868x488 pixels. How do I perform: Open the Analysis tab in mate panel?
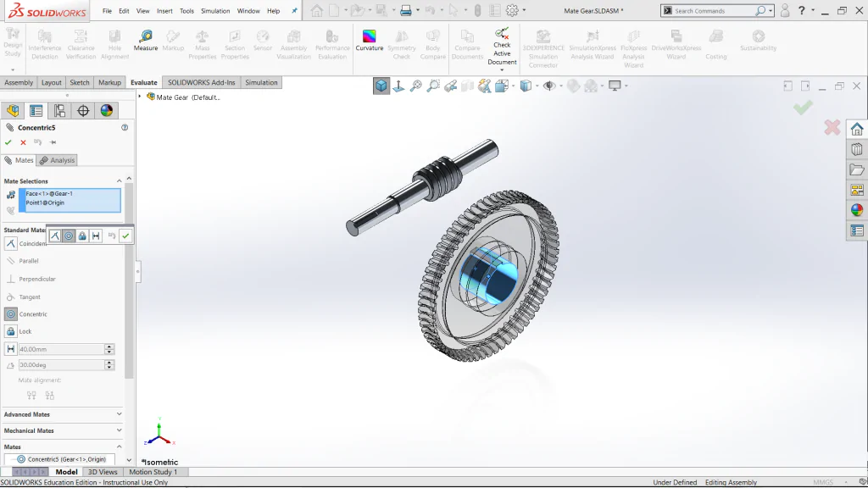point(57,160)
